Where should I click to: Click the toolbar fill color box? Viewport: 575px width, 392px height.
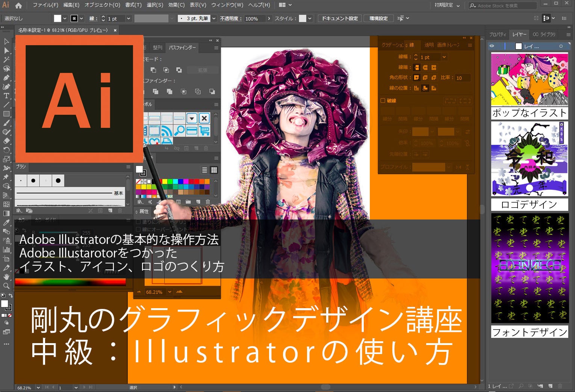tap(5, 304)
